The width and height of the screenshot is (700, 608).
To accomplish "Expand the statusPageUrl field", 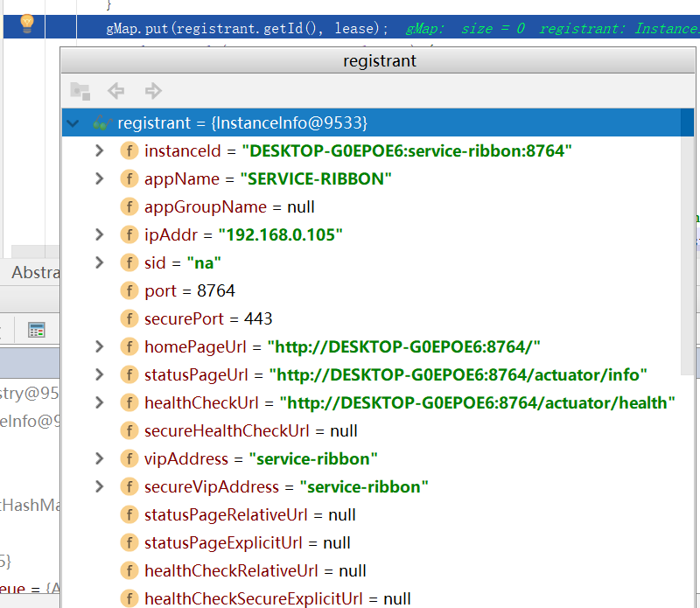I will [x=100, y=374].
